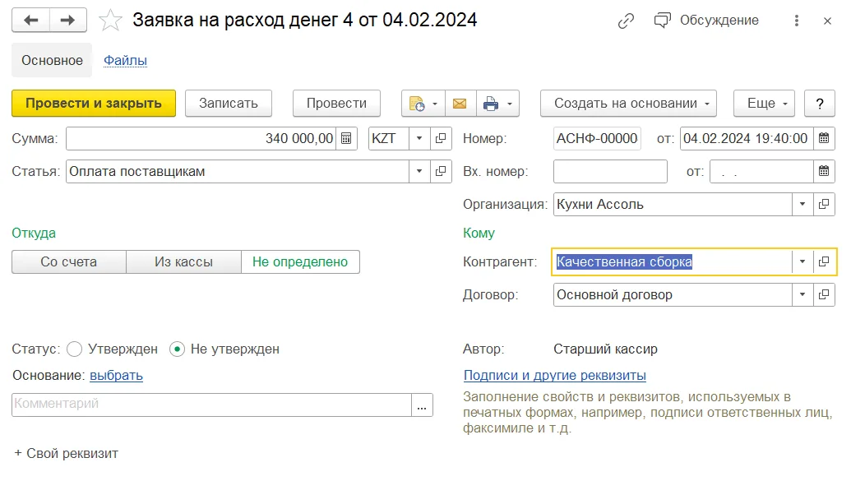Click + Свой реквизит to add attribute
The height and width of the screenshot is (504, 851).
[x=66, y=454]
